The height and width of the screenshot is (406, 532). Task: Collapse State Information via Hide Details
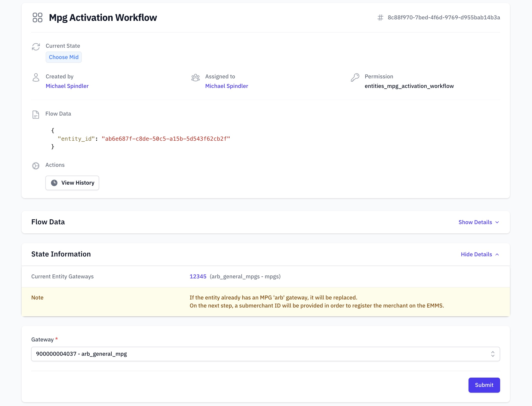[479, 254]
